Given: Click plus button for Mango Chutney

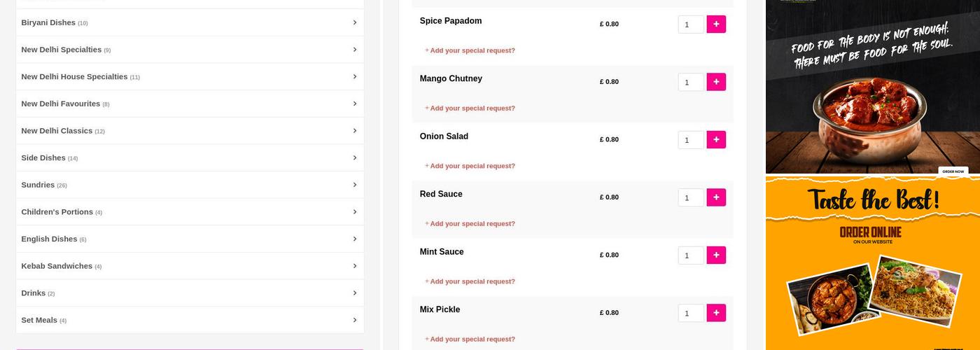Looking at the screenshot, I should pos(716,82).
